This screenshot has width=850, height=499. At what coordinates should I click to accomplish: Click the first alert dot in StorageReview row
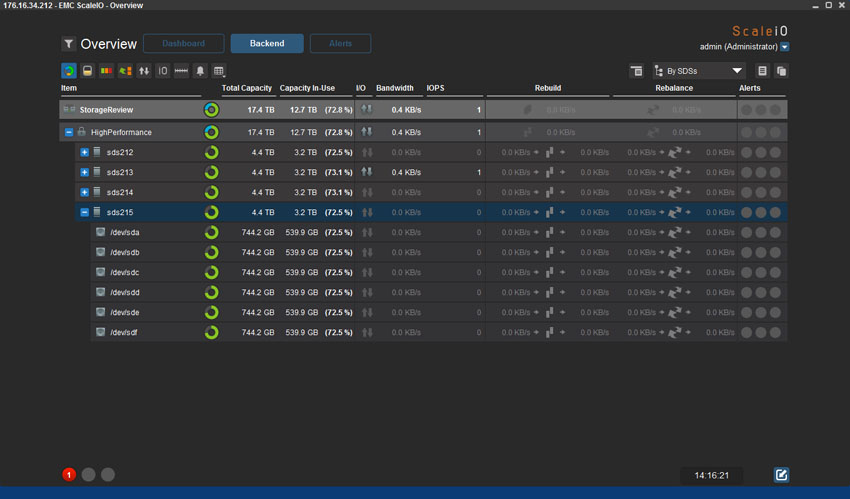[x=746, y=110]
